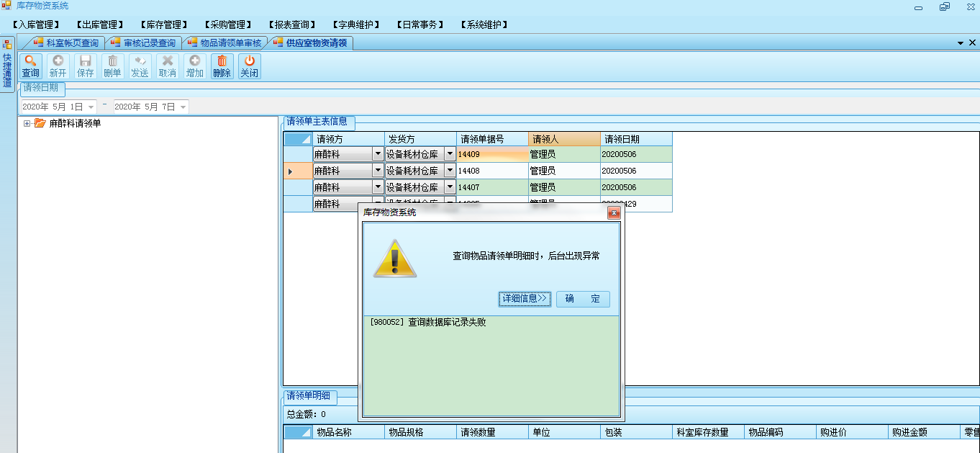Open 发货方 dropdown in row 14407
Screen dimensions: 980x453
pyautogui.click(x=450, y=187)
